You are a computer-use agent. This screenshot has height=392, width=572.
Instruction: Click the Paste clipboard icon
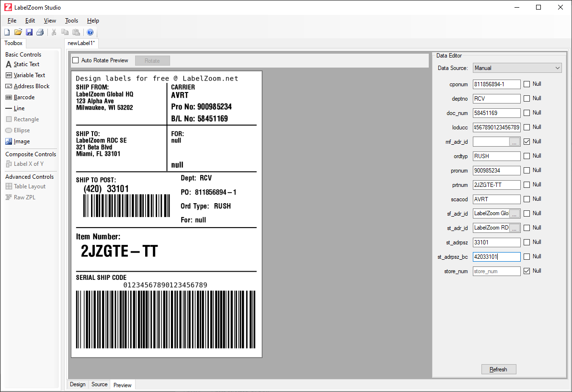coord(76,32)
